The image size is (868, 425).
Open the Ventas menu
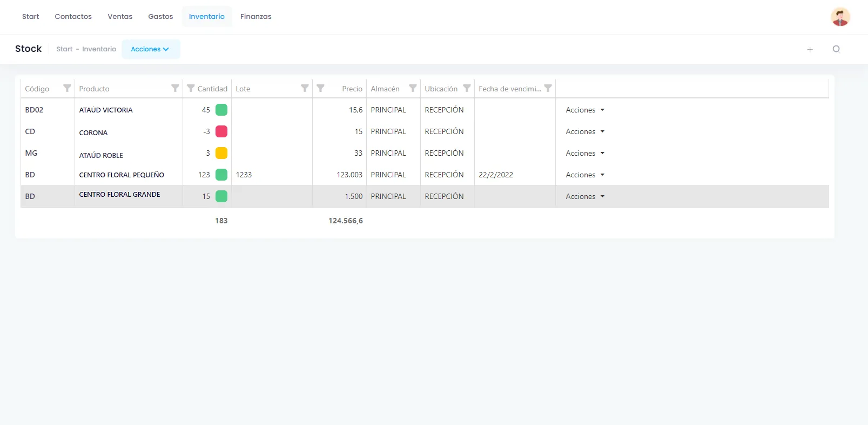(x=120, y=17)
